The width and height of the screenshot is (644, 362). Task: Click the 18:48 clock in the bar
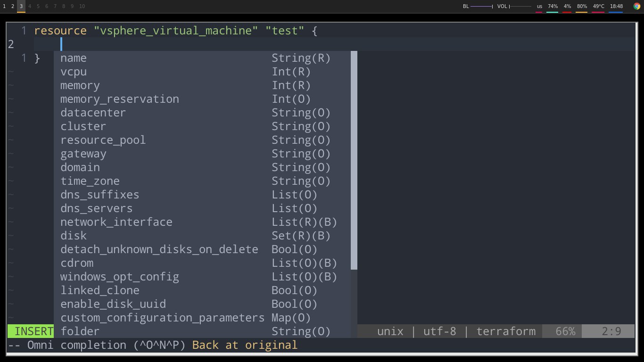pyautogui.click(x=616, y=6)
